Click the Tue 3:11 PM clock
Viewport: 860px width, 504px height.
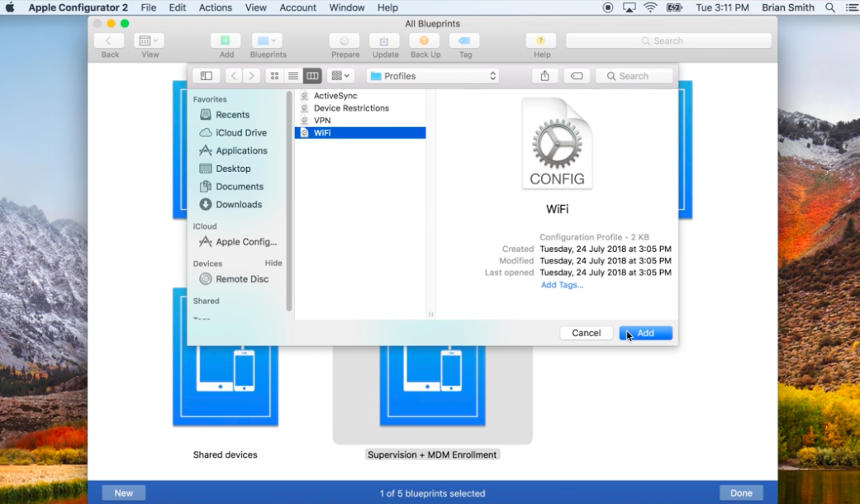(x=722, y=7)
